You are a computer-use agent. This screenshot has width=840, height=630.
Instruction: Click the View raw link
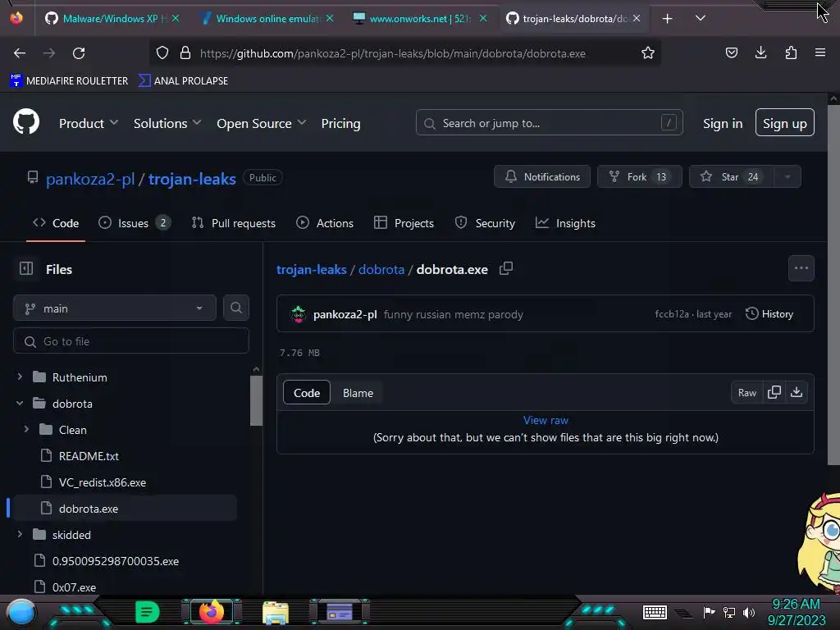coord(546,420)
